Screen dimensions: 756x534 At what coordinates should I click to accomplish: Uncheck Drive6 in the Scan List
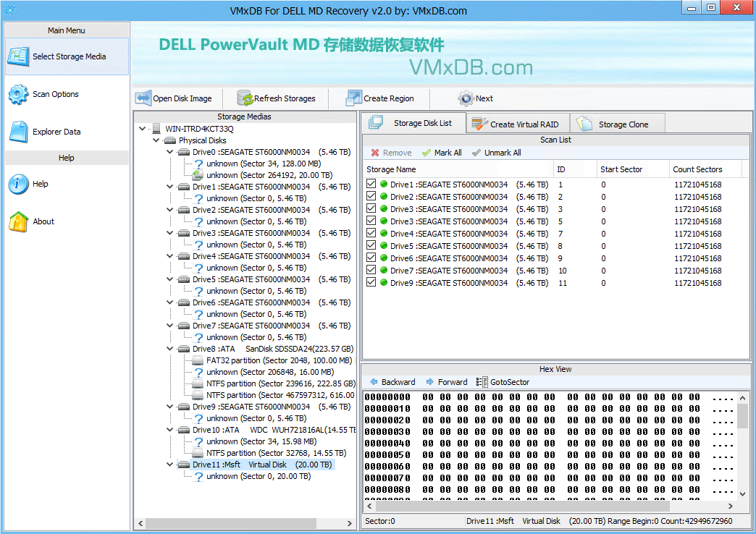coord(371,258)
